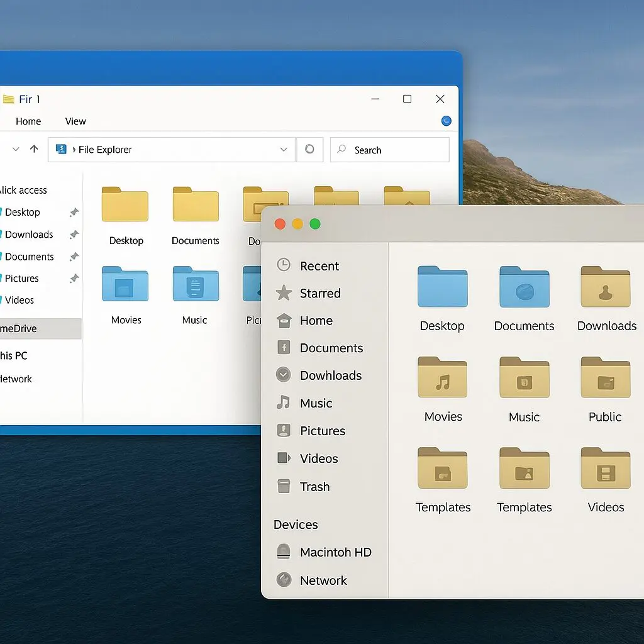The height and width of the screenshot is (644, 644).
Task: Select the Home ribbon tab
Action: [x=28, y=121]
